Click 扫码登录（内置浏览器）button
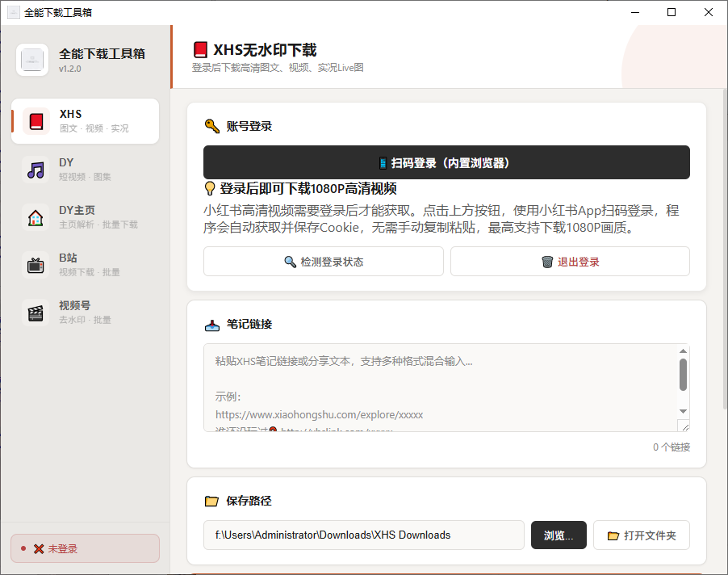The height and width of the screenshot is (575, 728). [446, 162]
